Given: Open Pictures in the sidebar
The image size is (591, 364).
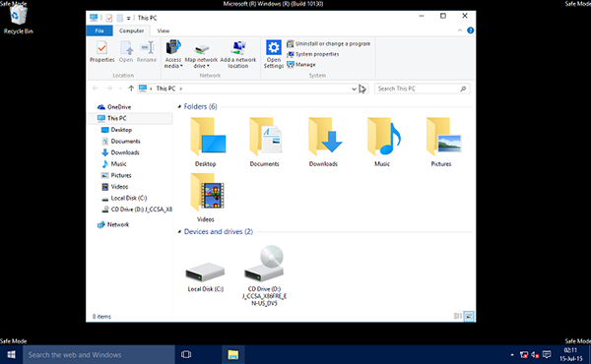Looking at the screenshot, I should tap(116, 175).
